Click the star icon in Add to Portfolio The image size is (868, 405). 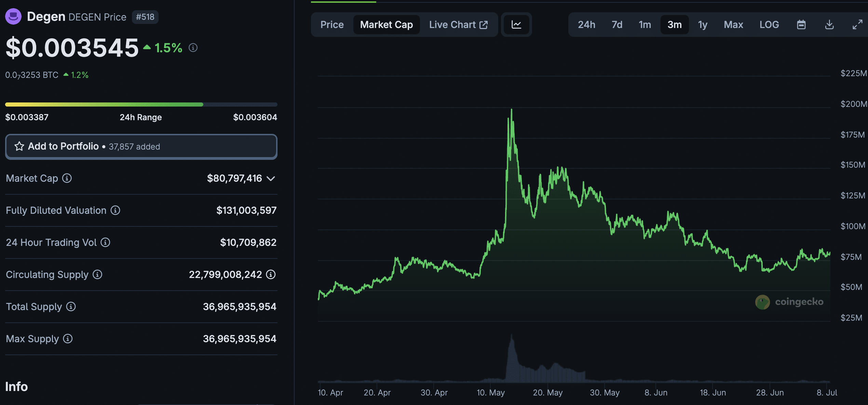[x=19, y=146]
